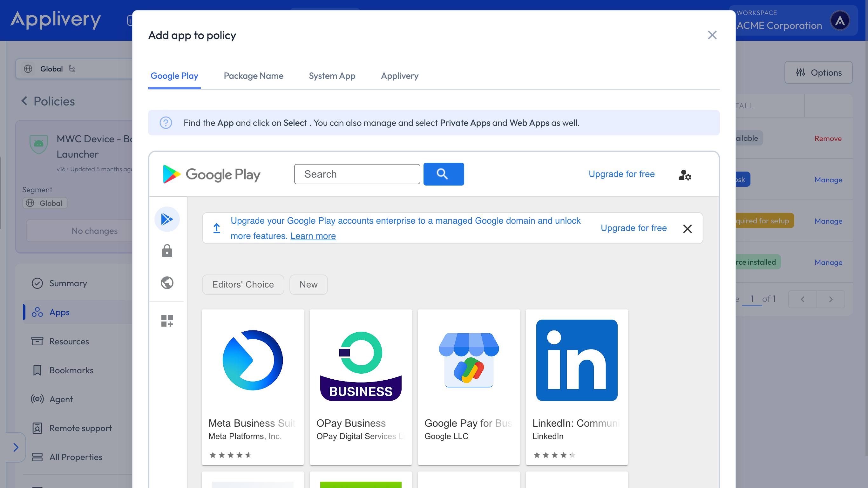Open the LinkedIn app card
The image size is (868, 488).
pyautogui.click(x=577, y=387)
